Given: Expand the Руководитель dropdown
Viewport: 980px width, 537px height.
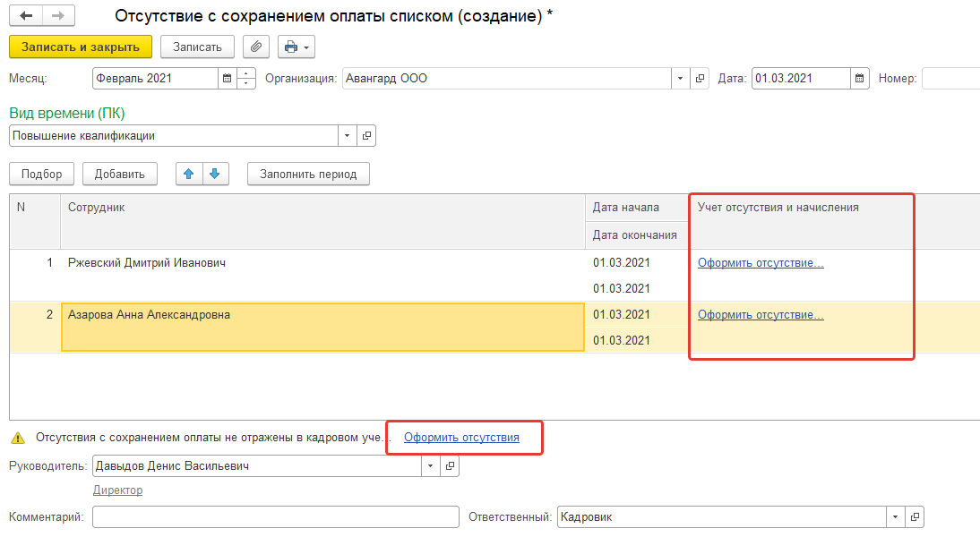Looking at the screenshot, I should [431, 466].
